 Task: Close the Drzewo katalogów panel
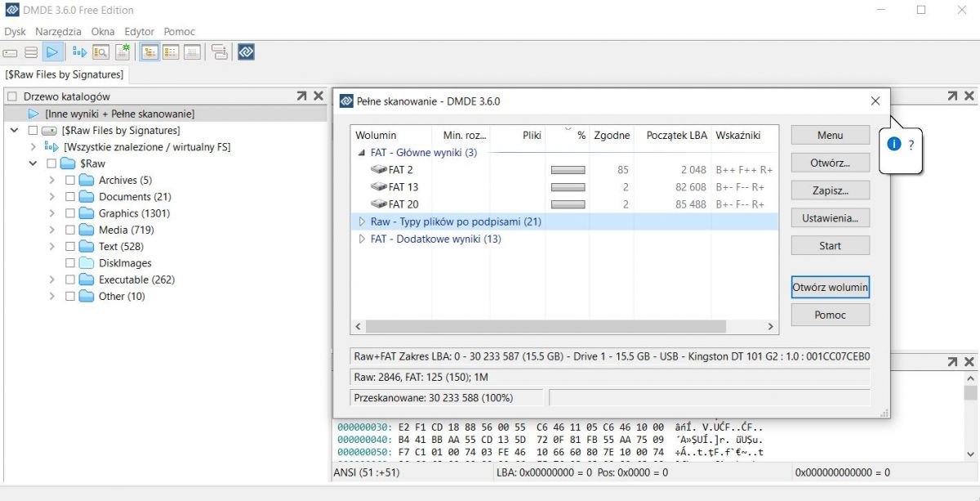[318, 96]
